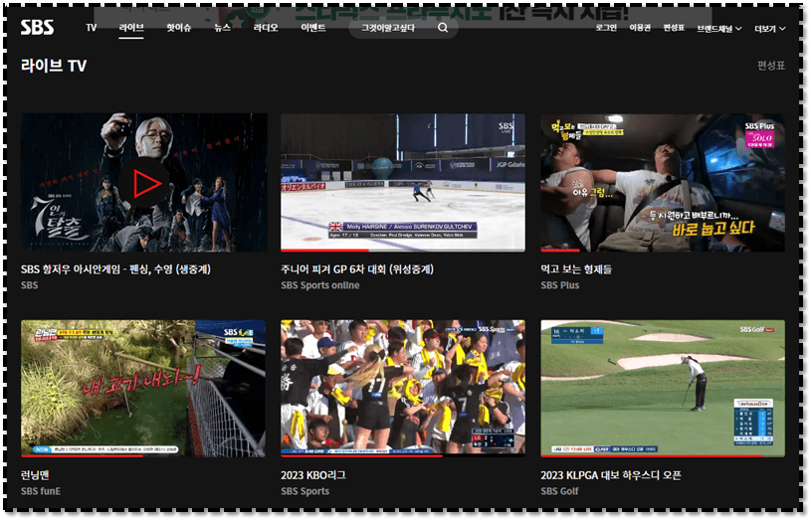This screenshot has width=812, height=521.
Task: Click 2023 KLPGA 대보 하우스디 오픈 title
Action: tap(611, 475)
